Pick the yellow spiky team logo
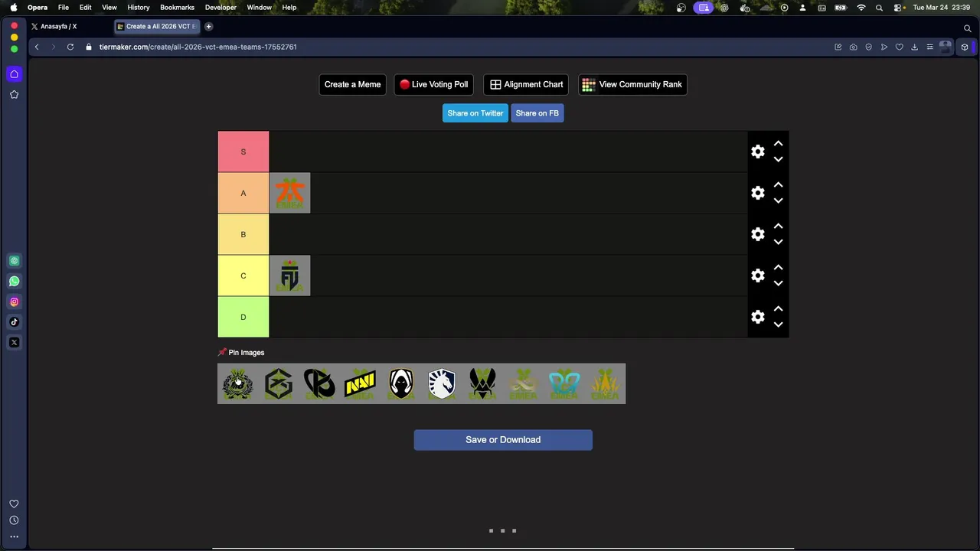This screenshot has width=980, height=551. [605, 383]
